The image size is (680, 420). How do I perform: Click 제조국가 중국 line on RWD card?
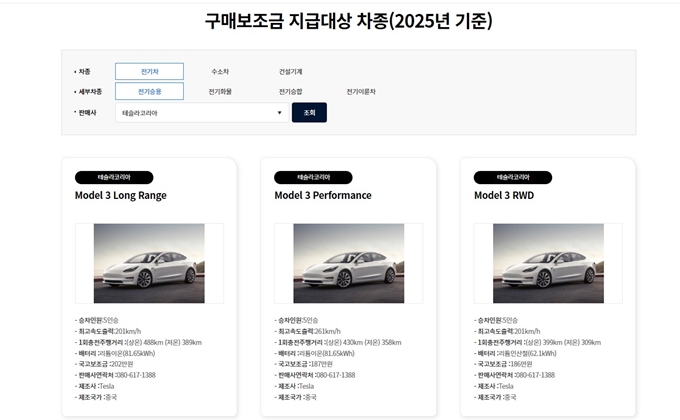(x=495, y=397)
